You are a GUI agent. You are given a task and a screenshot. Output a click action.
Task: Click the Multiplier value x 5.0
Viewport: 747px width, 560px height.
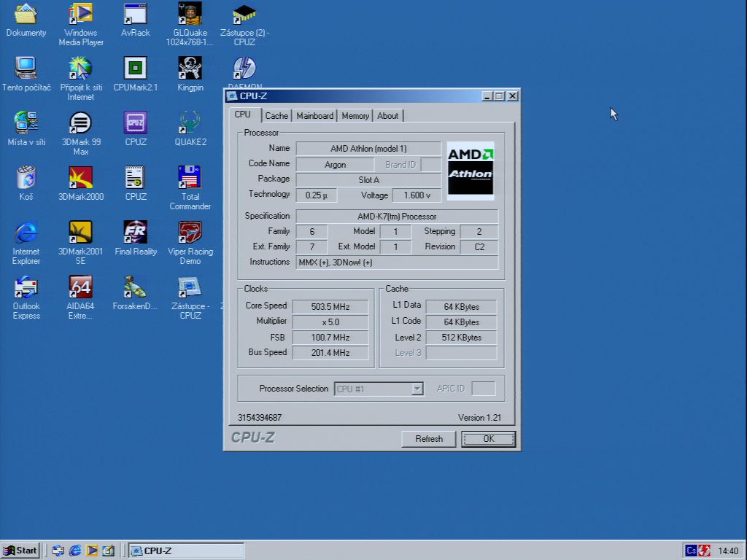pyautogui.click(x=330, y=322)
